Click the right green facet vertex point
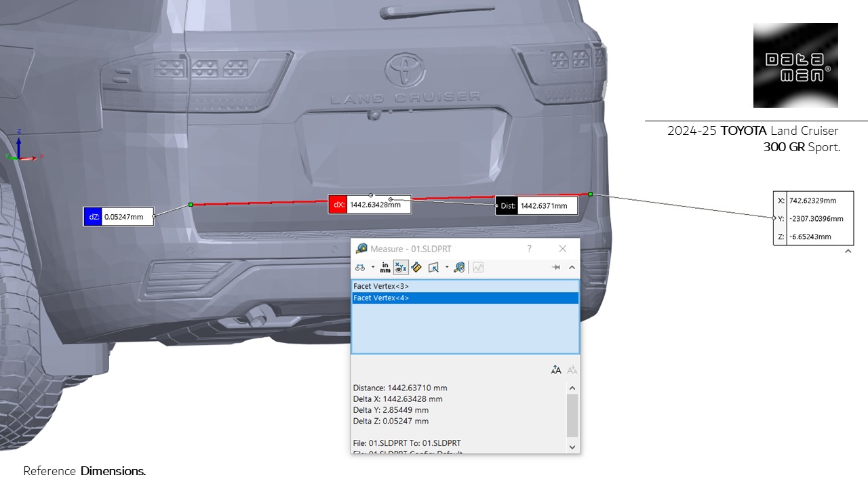The image size is (868, 488). click(591, 195)
